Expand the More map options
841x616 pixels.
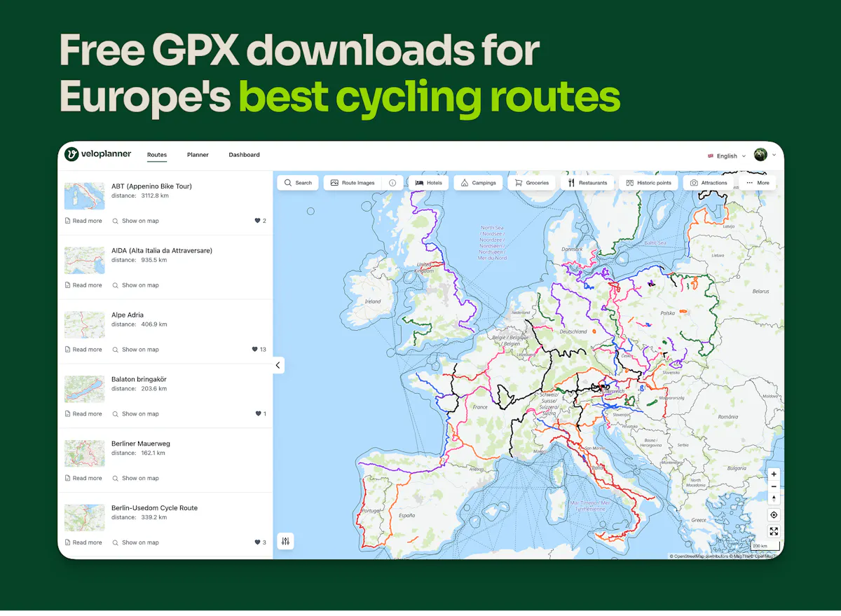click(758, 183)
